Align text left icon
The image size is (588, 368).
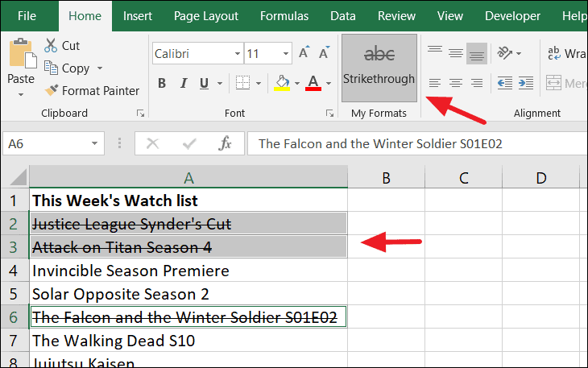coord(435,83)
